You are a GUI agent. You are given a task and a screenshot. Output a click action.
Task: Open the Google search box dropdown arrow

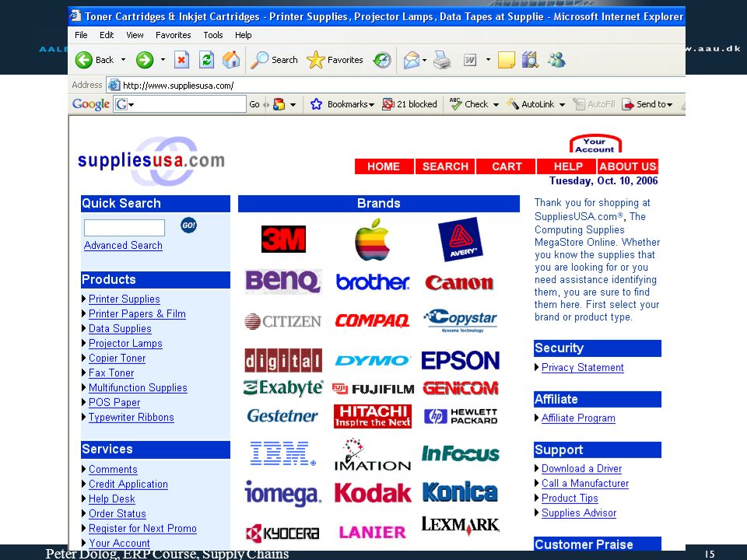[x=131, y=104]
